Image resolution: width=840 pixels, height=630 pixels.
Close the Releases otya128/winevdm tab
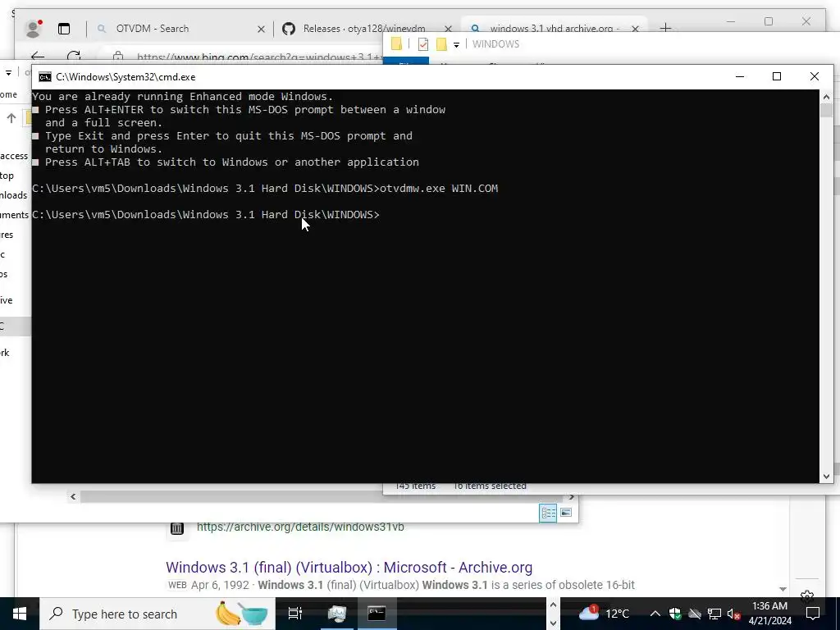pos(448,29)
